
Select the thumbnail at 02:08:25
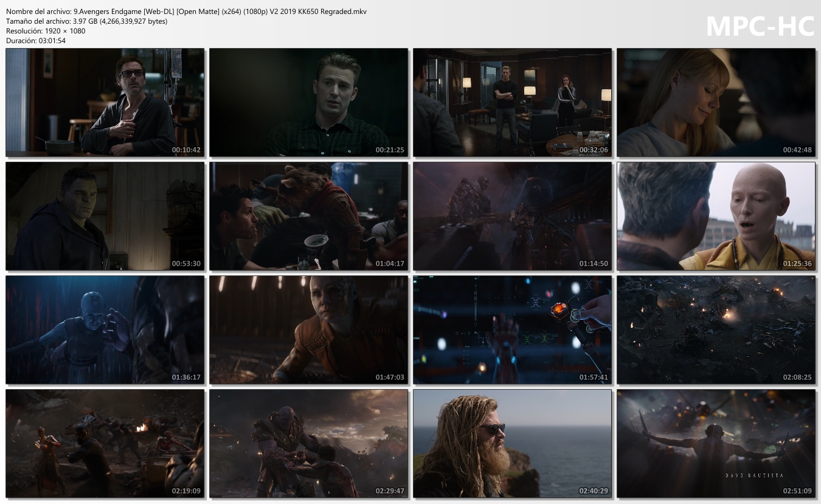click(716, 330)
